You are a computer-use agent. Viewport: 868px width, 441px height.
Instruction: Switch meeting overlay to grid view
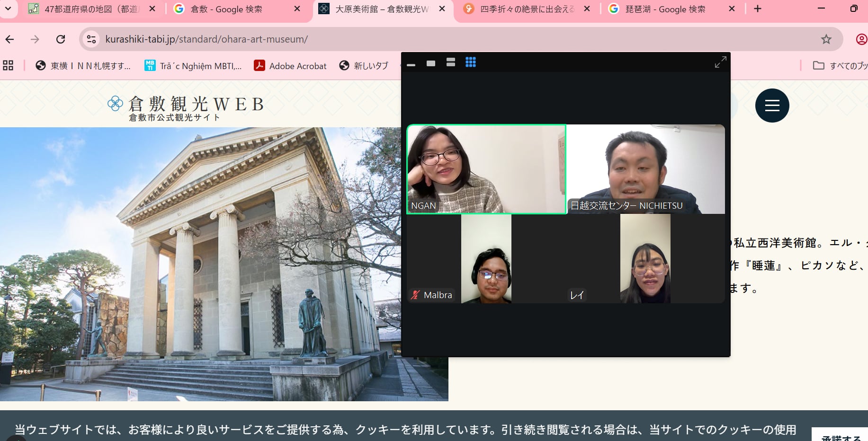[x=470, y=62]
